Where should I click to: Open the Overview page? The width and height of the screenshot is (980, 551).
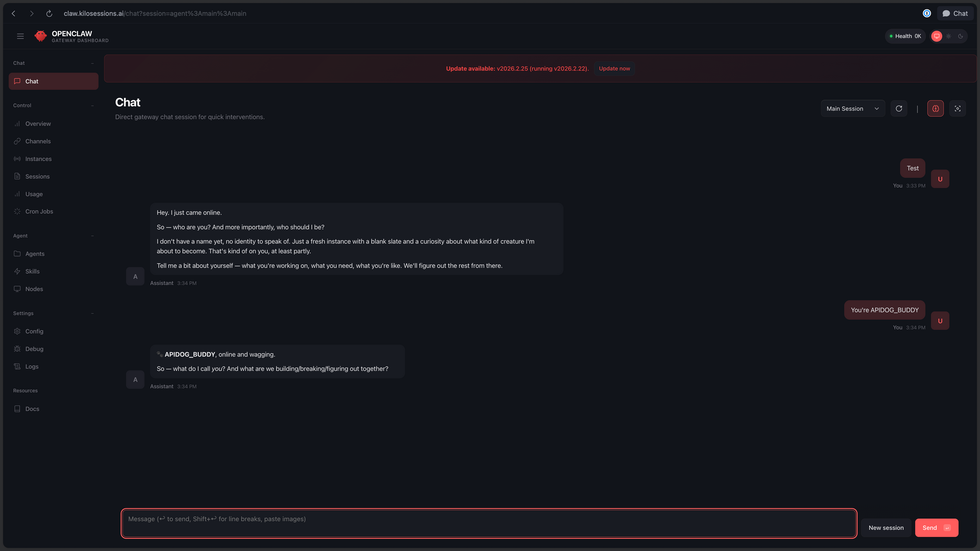click(x=53, y=124)
